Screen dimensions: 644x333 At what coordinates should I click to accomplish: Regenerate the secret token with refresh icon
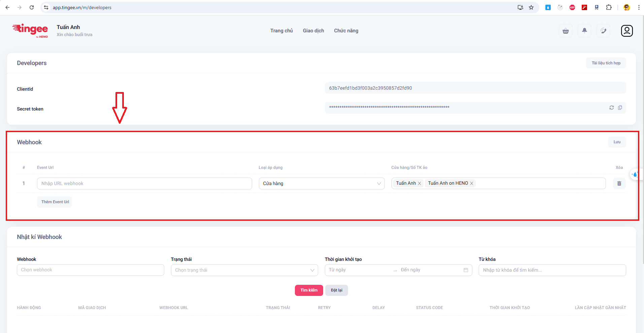611,108
